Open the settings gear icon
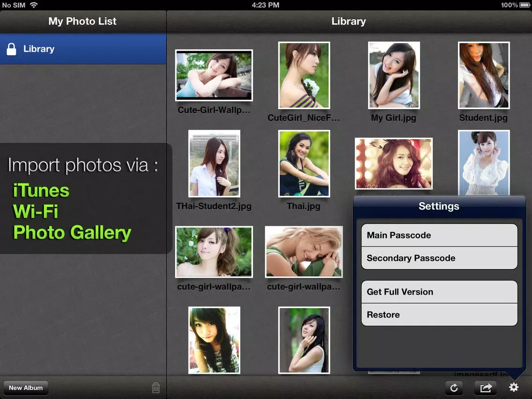The width and height of the screenshot is (532, 399). (513, 387)
